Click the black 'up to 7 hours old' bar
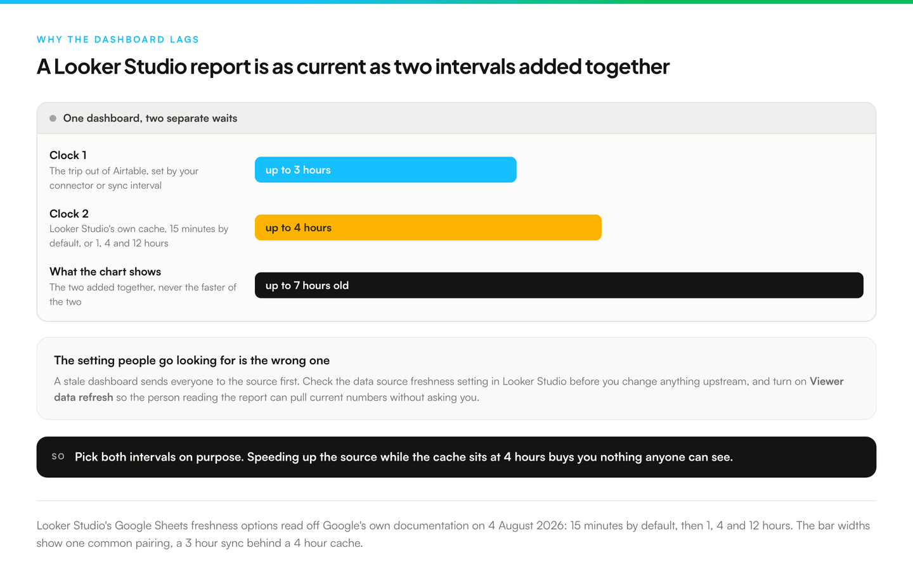913x588 pixels. pyautogui.click(x=559, y=285)
